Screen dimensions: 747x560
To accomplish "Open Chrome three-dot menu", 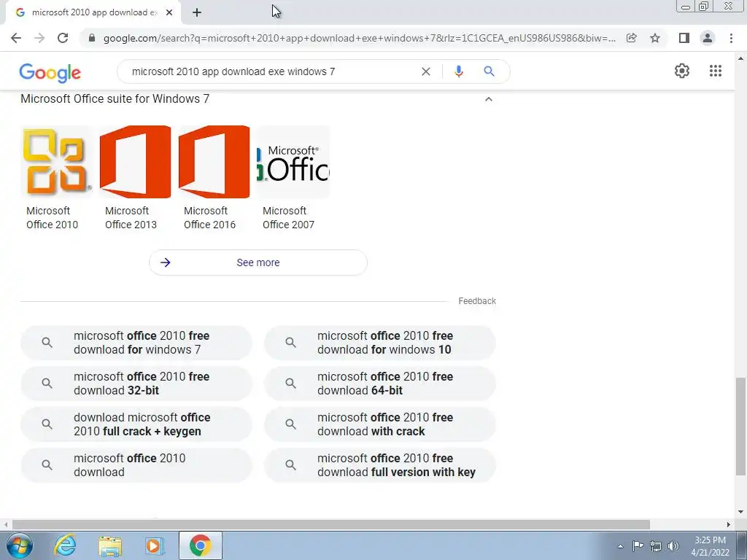I will pos(731,38).
